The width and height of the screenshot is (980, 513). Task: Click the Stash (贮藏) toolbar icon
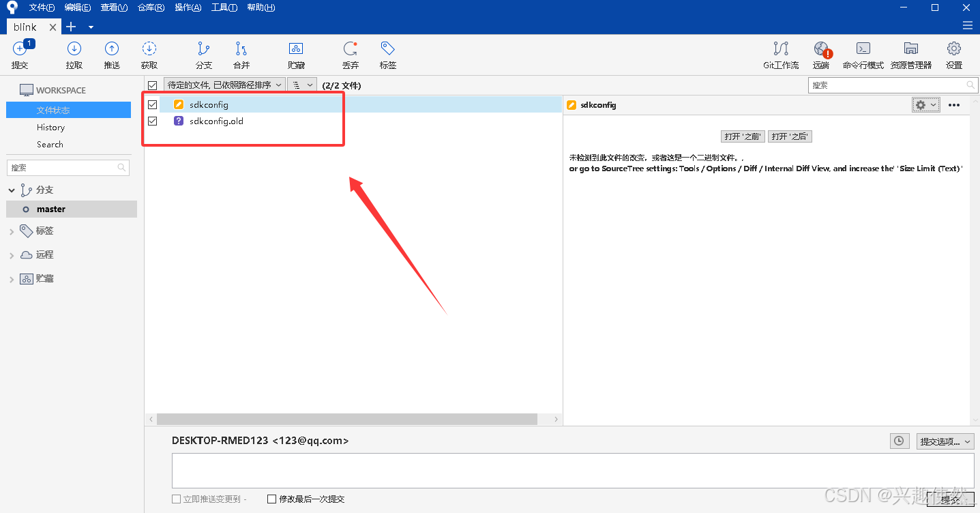[x=296, y=48]
